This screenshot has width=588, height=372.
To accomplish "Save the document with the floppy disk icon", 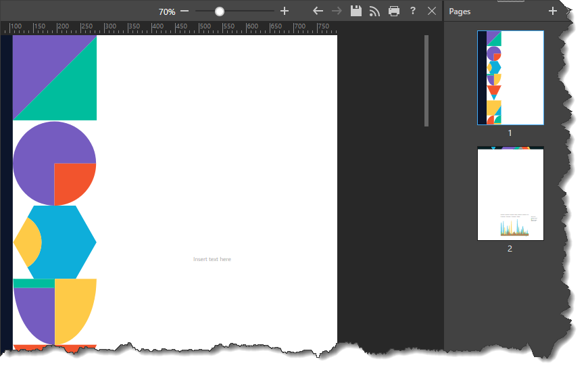I will tap(356, 11).
